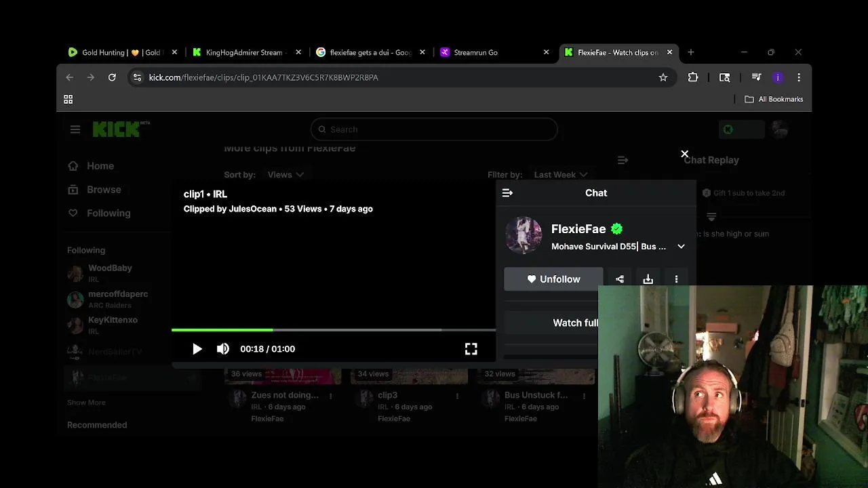Click the Unfollow button

[x=553, y=279]
